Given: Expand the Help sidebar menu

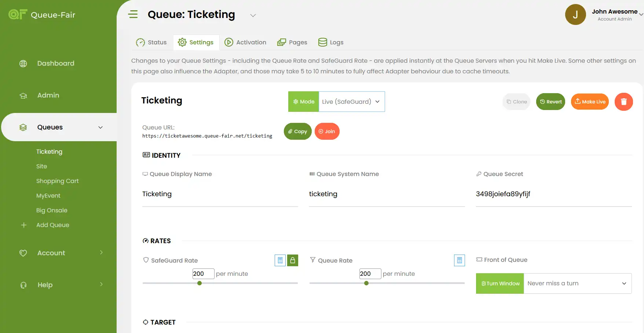Looking at the screenshot, I should [x=101, y=285].
